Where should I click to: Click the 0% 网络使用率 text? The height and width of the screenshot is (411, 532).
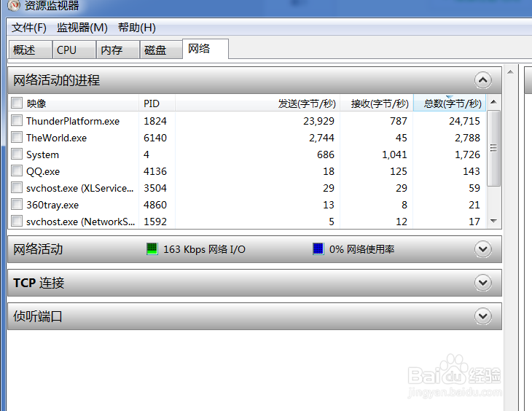tap(361, 249)
